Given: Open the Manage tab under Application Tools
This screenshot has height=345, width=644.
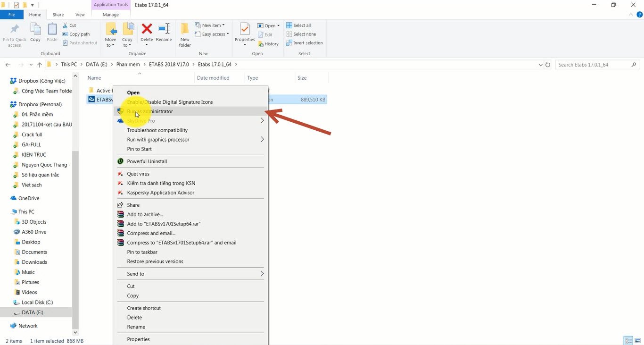Looking at the screenshot, I should pos(111,15).
